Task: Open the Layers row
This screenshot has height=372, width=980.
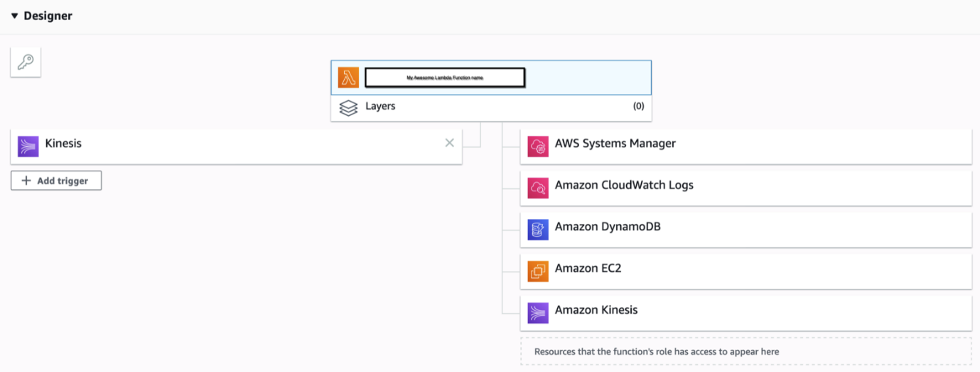Action: pyautogui.click(x=491, y=108)
